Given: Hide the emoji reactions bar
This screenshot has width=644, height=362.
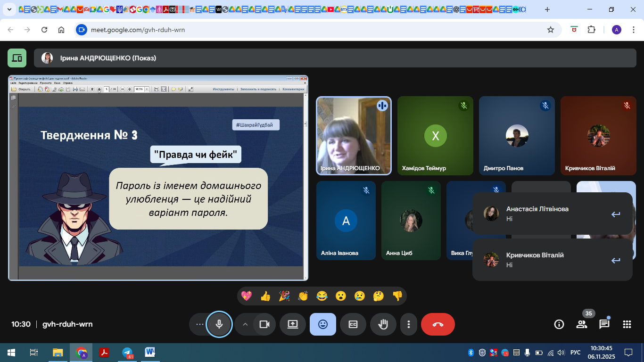Looking at the screenshot, I should click(323, 324).
